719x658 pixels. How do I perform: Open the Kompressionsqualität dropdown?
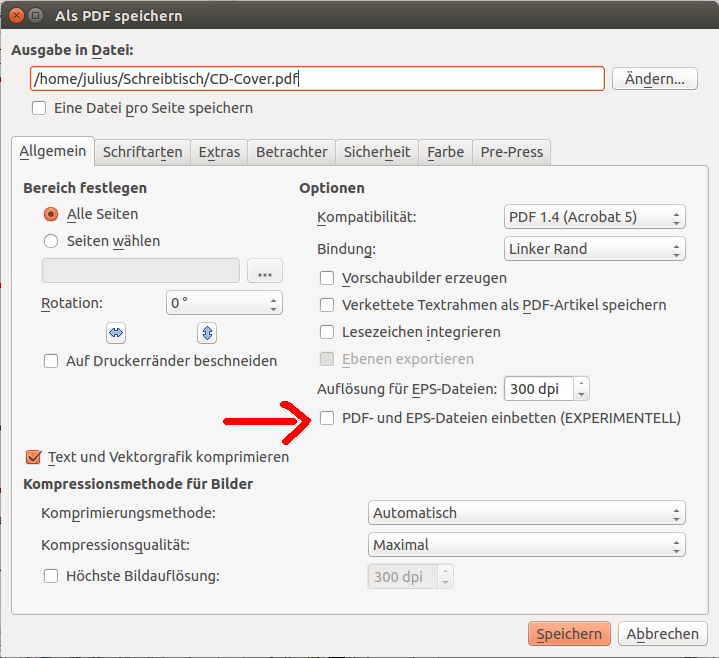pos(526,545)
